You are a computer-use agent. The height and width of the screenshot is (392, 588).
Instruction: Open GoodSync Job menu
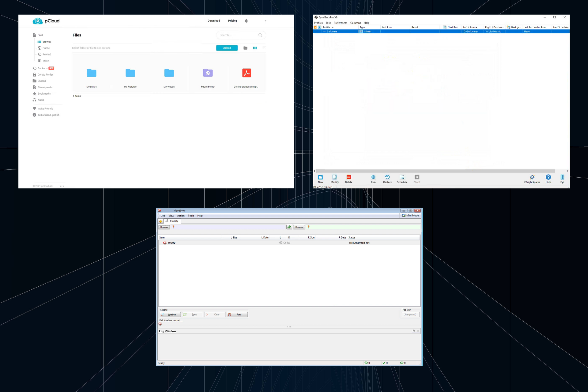click(163, 216)
